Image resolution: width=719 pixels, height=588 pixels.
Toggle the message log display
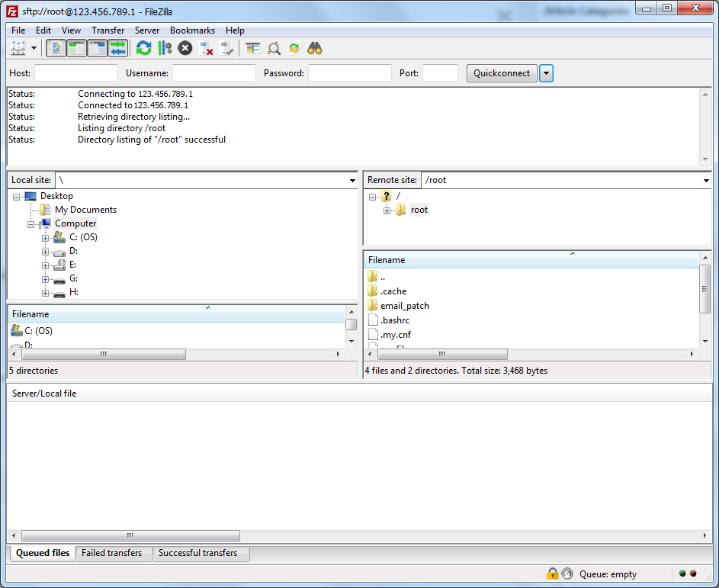pyautogui.click(x=56, y=48)
